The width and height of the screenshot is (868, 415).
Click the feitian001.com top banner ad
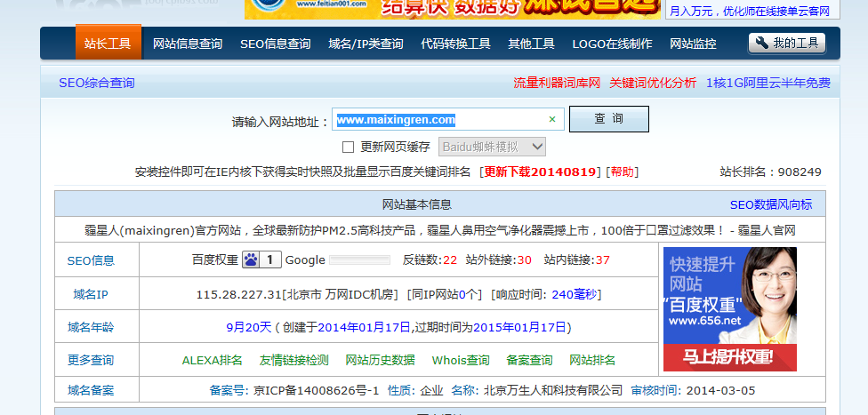point(453,10)
